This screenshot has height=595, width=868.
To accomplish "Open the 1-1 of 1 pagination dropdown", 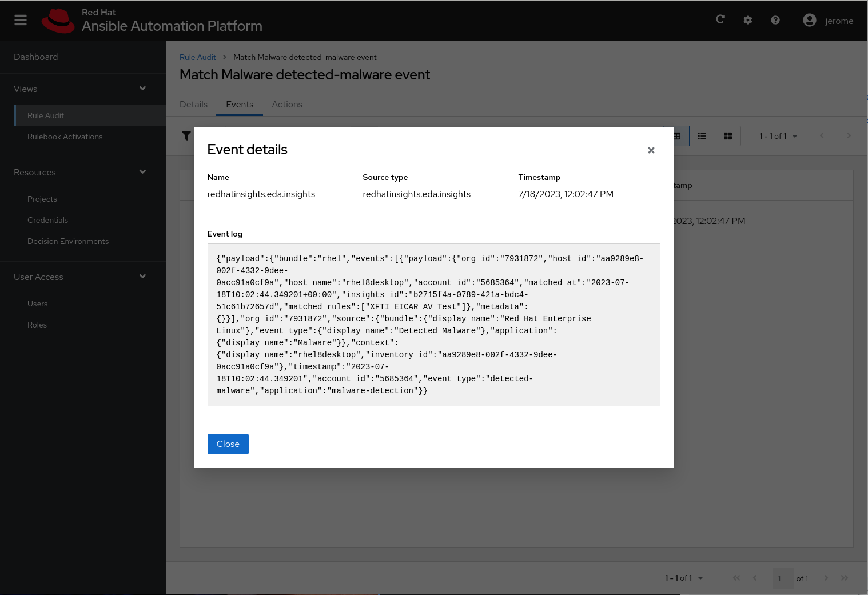I will pos(778,136).
